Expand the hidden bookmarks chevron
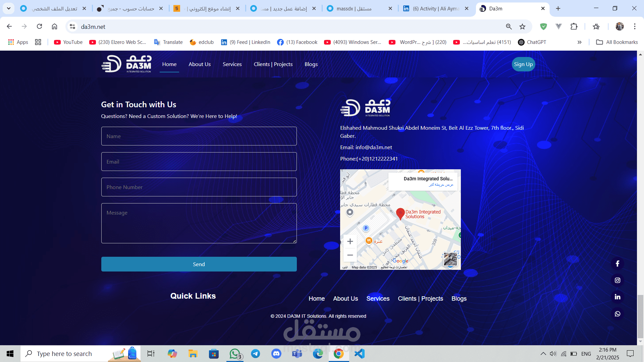Screen dimensions: 644x362 pos(579,42)
